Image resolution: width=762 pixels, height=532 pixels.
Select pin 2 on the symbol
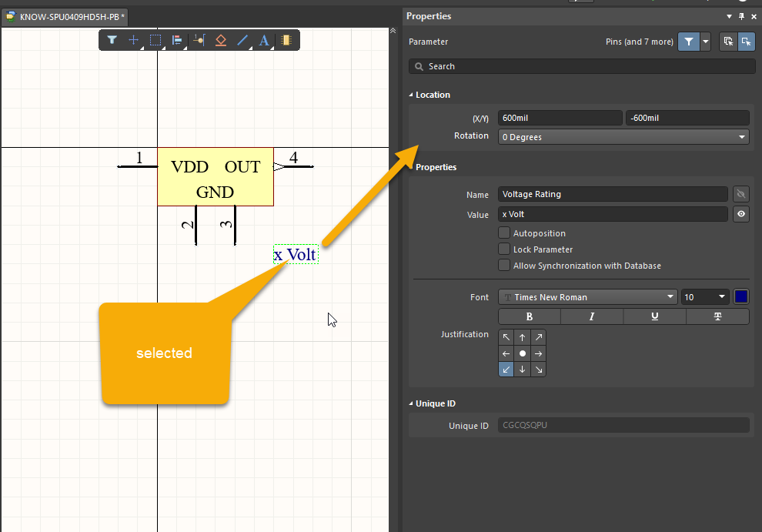coord(196,225)
